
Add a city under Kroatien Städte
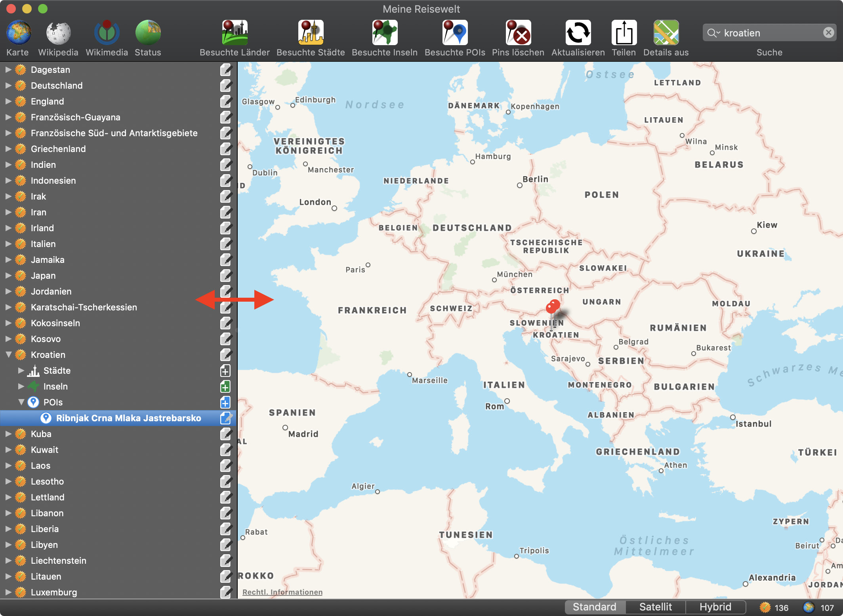[x=225, y=371]
